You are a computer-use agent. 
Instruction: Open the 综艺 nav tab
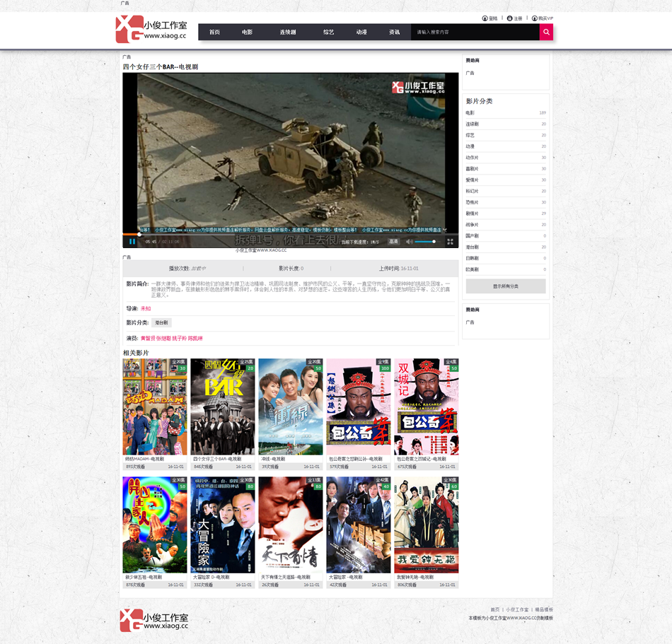point(328,32)
